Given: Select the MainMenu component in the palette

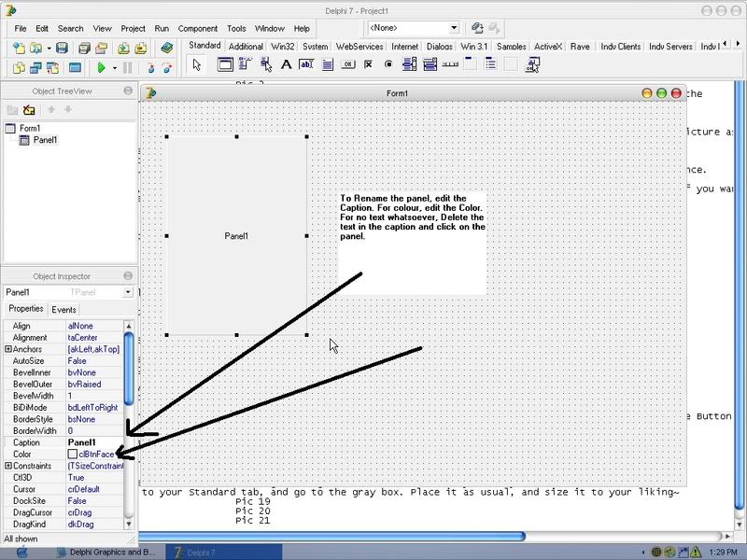Looking at the screenshot, I should pyautogui.click(x=246, y=64).
